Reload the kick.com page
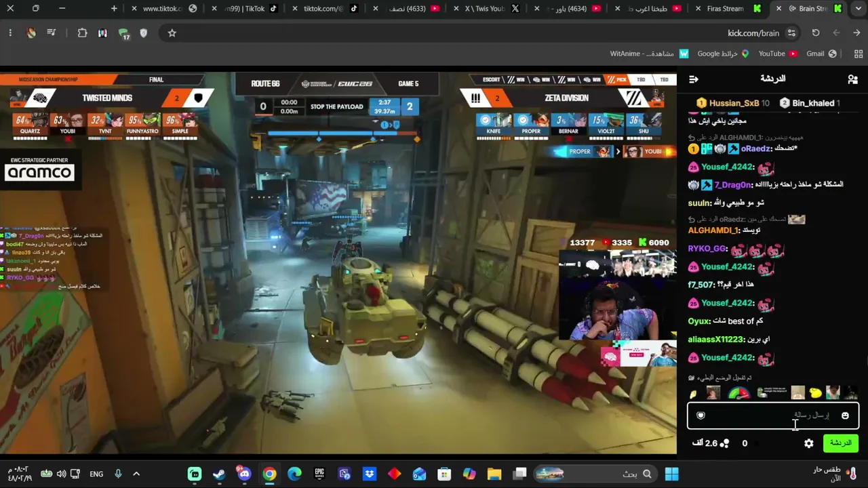The image size is (868, 488). pyautogui.click(x=816, y=33)
